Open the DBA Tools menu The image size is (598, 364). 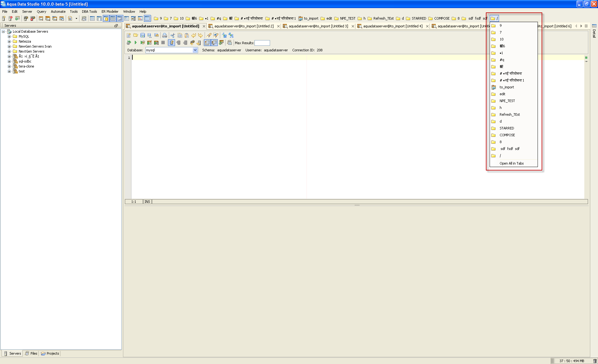[x=89, y=12]
